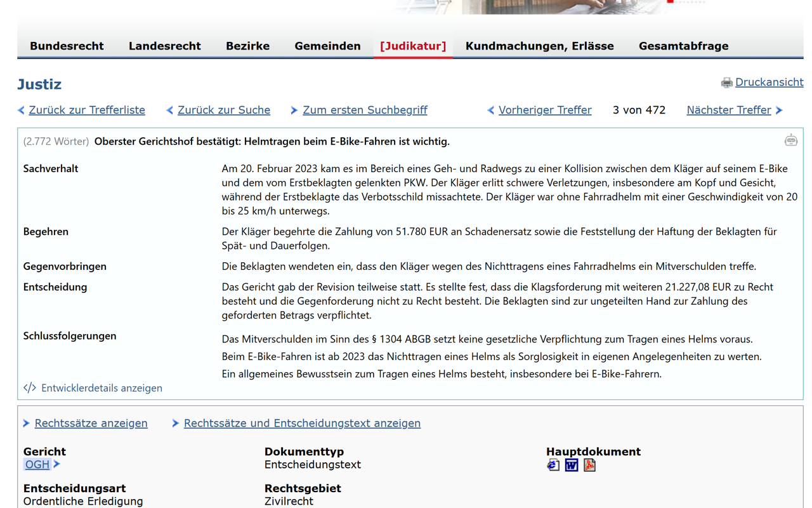Open the printer icon for Druckansicht

[726, 83]
